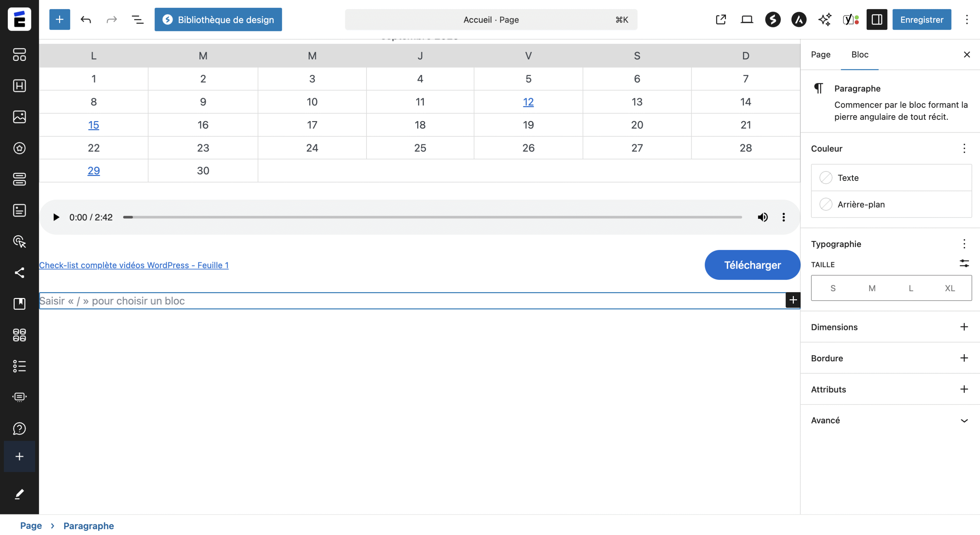Mute the audio player volume
This screenshot has width=980, height=535.
click(762, 217)
